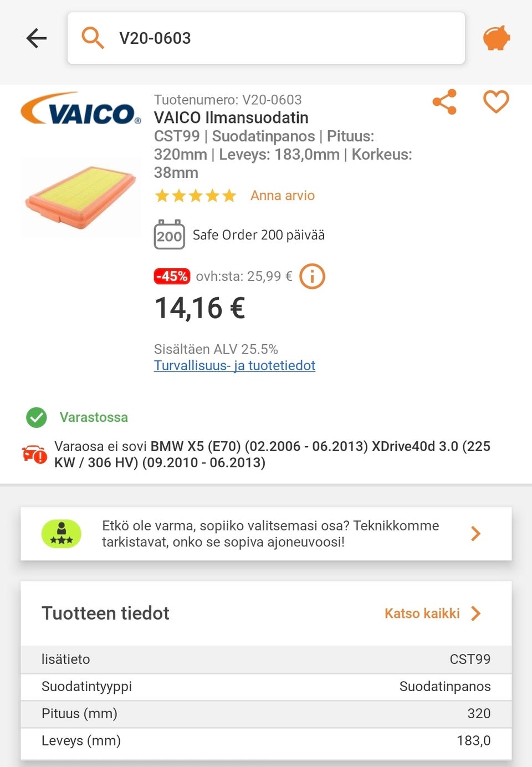Click Anna arvio rating link
The height and width of the screenshot is (767, 532).
pos(282,196)
